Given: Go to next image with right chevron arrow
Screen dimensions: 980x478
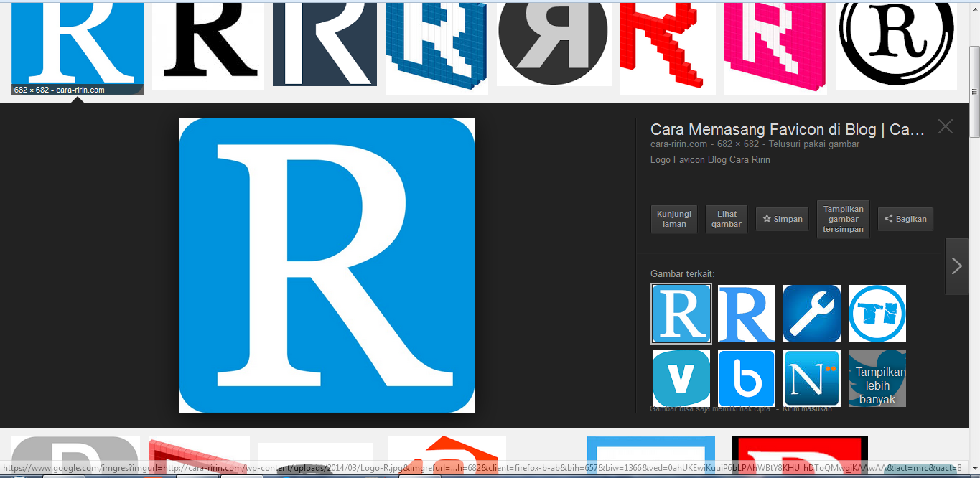Looking at the screenshot, I should tap(956, 266).
